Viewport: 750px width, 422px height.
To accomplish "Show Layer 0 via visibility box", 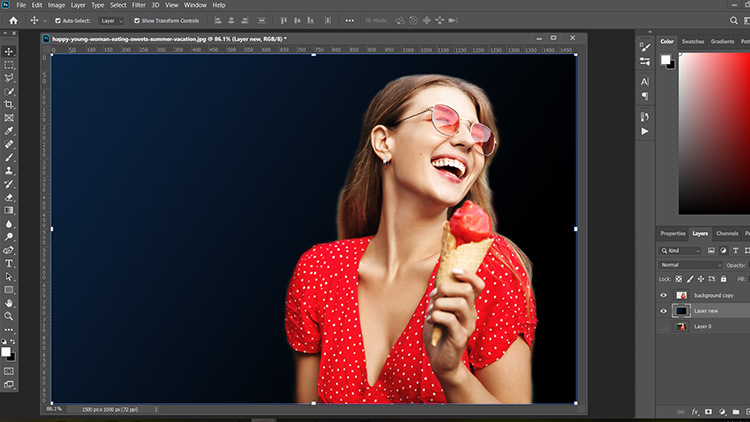I will click(x=663, y=327).
